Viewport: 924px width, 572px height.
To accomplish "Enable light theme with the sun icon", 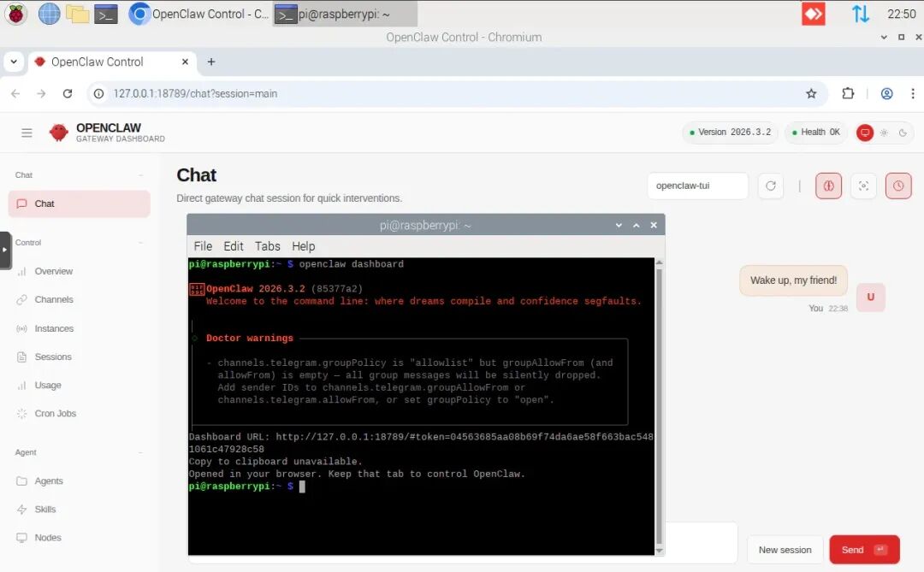I will point(884,133).
